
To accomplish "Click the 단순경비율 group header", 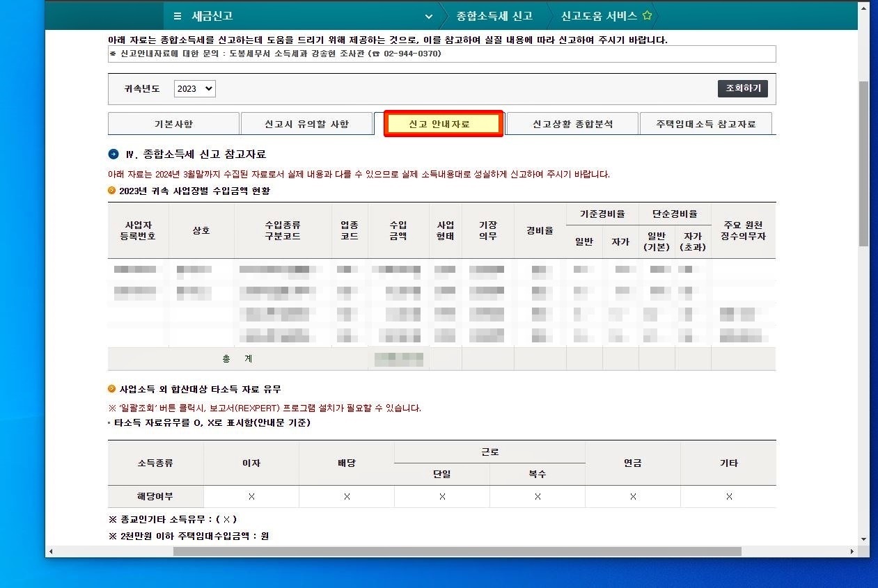I will [674, 214].
